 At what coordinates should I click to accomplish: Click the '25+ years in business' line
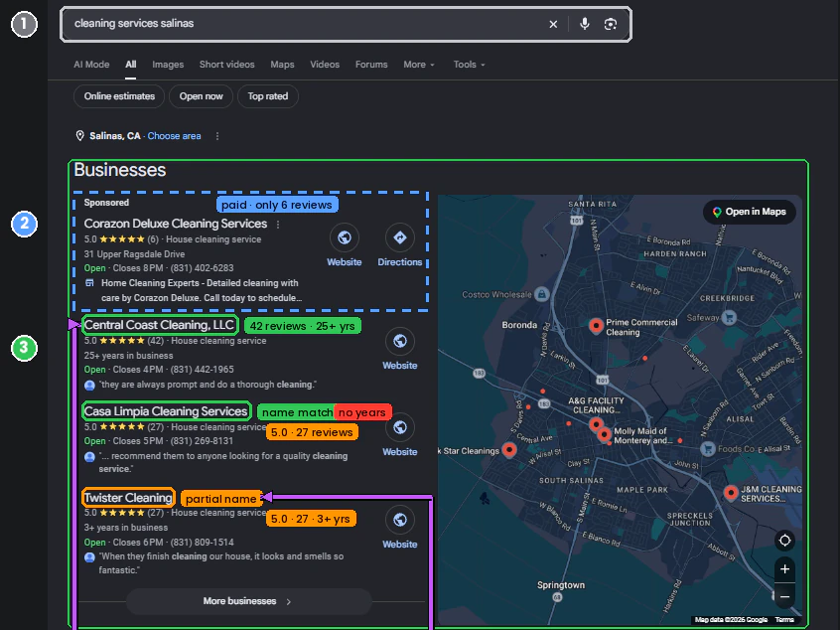pyautogui.click(x=128, y=356)
